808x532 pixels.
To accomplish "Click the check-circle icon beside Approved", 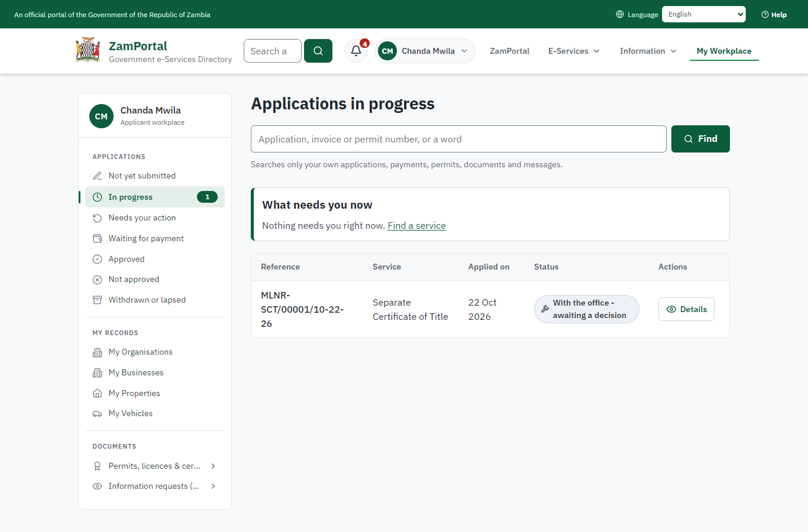I will tap(98, 259).
